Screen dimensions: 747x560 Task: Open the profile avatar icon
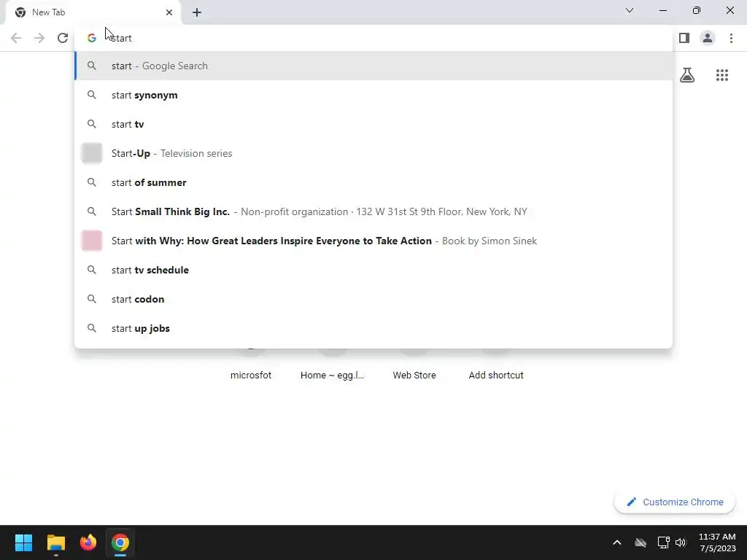pos(708,38)
